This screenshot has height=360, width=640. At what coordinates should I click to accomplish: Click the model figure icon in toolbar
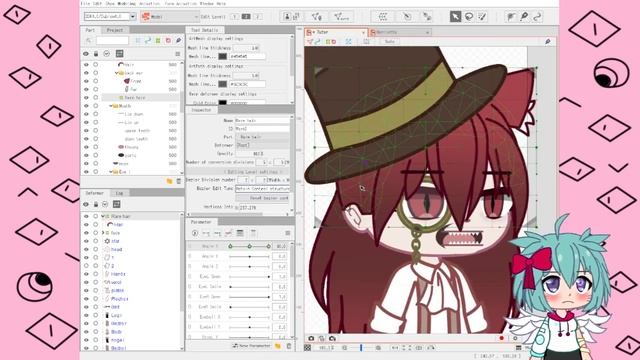click(x=287, y=17)
